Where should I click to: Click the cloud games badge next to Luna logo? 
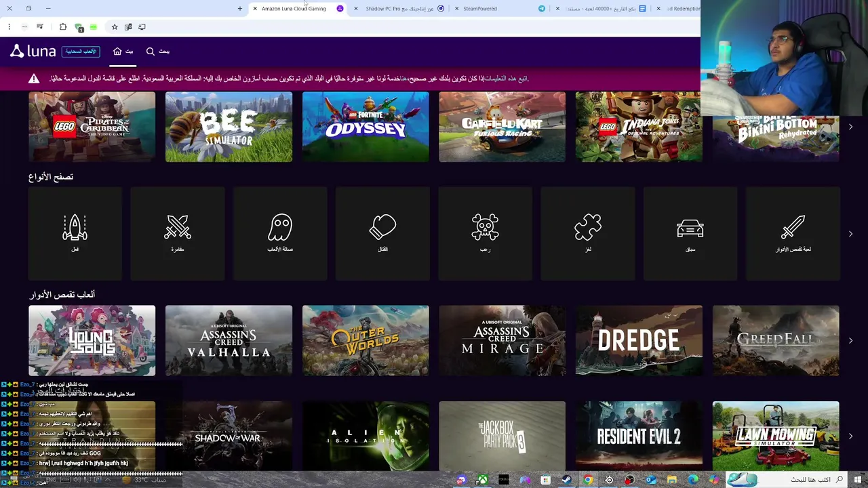coord(81,52)
